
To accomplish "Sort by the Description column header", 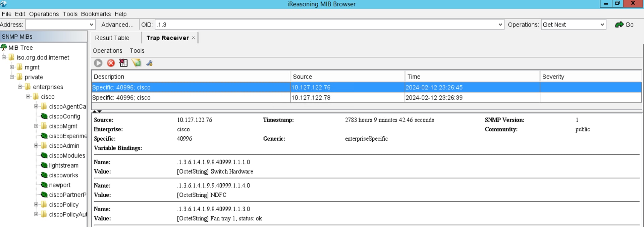I will tap(191, 77).
